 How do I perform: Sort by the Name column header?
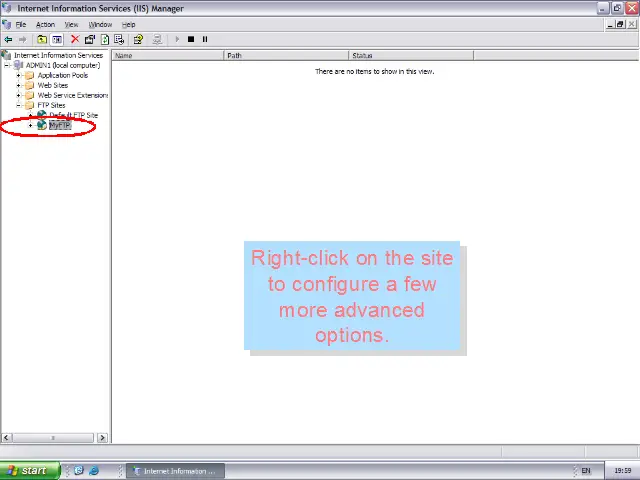pos(168,56)
